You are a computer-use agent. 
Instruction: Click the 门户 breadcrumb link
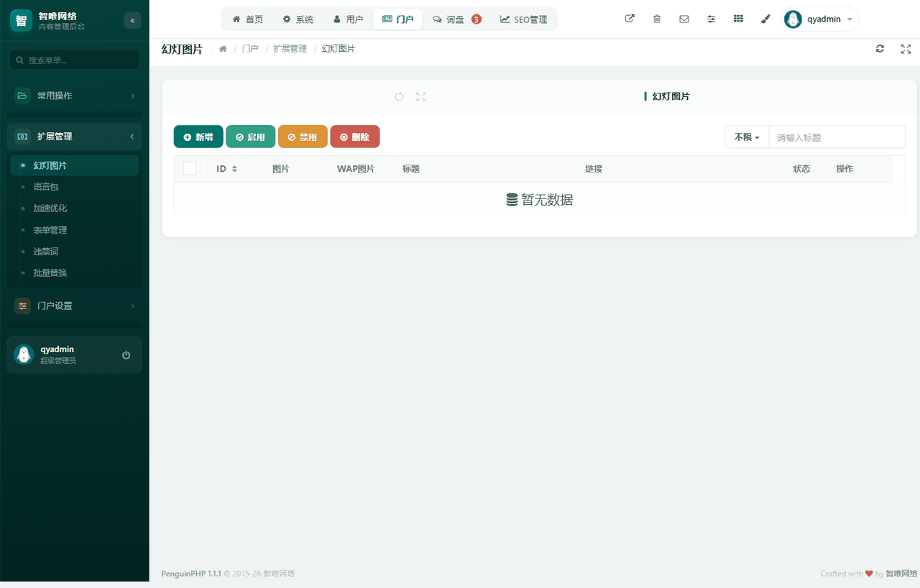click(x=250, y=49)
